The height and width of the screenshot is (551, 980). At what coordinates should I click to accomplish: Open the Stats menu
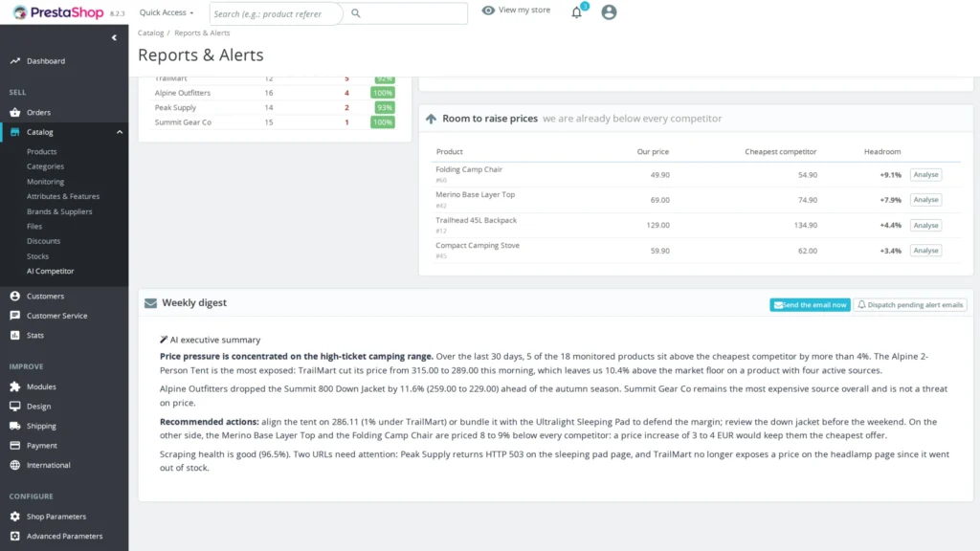(x=35, y=336)
